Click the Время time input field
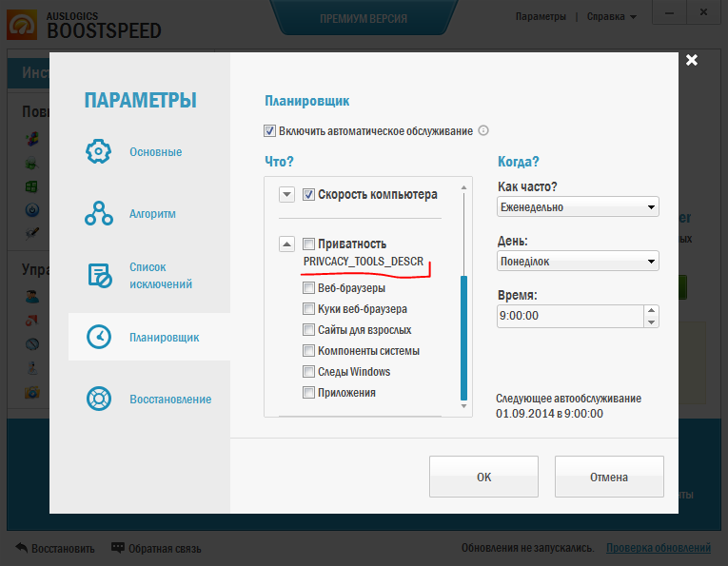Image resolution: width=728 pixels, height=566 pixels. point(569,316)
